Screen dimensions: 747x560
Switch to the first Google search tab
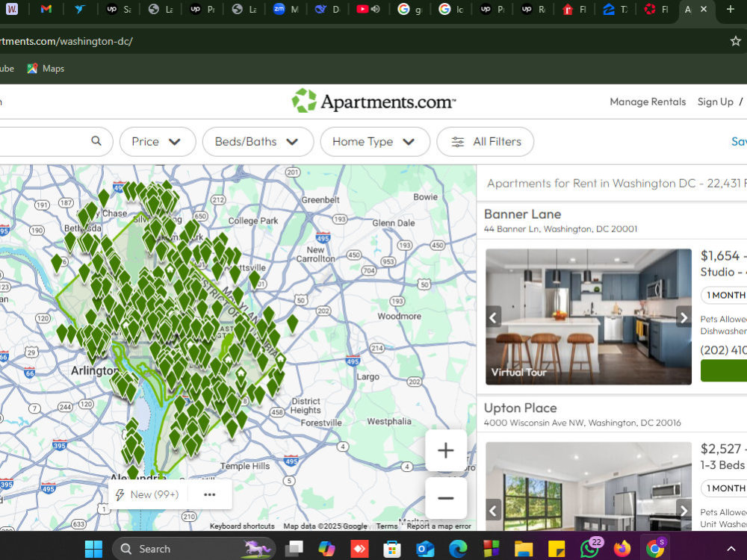click(x=409, y=9)
